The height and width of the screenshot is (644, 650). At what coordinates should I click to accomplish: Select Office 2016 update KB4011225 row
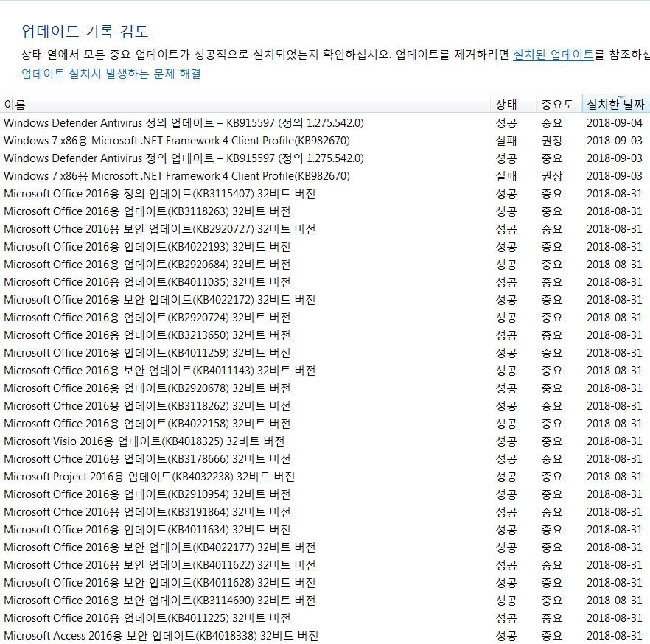pos(325,618)
